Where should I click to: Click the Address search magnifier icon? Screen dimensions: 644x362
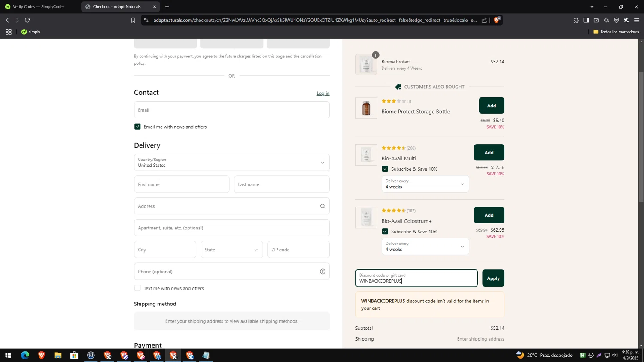click(x=322, y=206)
